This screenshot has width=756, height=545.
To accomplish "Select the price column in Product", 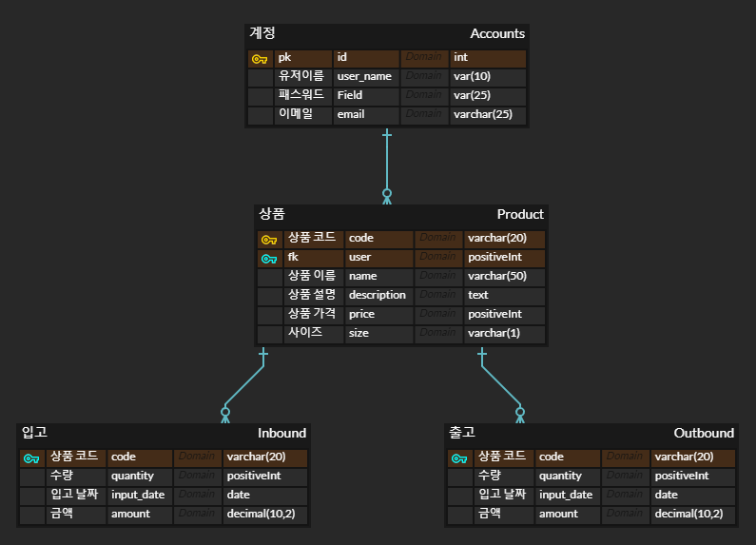I will tap(361, 314).
